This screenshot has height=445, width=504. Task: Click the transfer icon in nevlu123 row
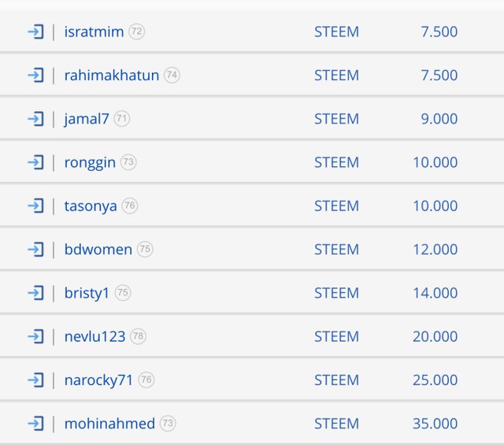[35, 336]
